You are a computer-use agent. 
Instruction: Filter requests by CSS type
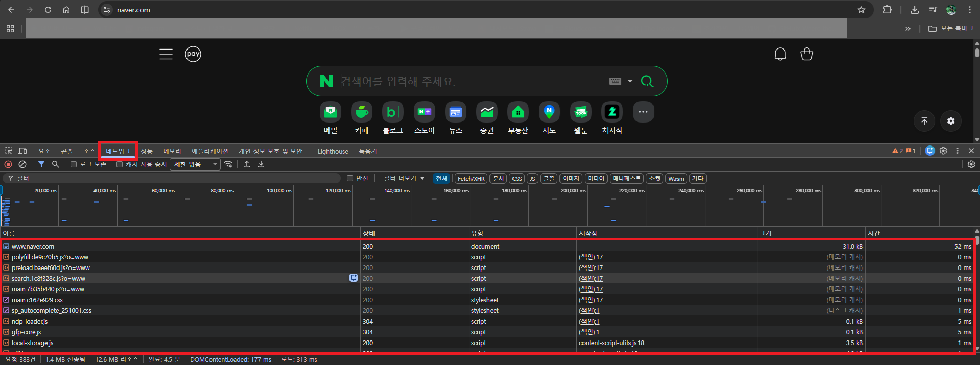(x=517, y=178)
